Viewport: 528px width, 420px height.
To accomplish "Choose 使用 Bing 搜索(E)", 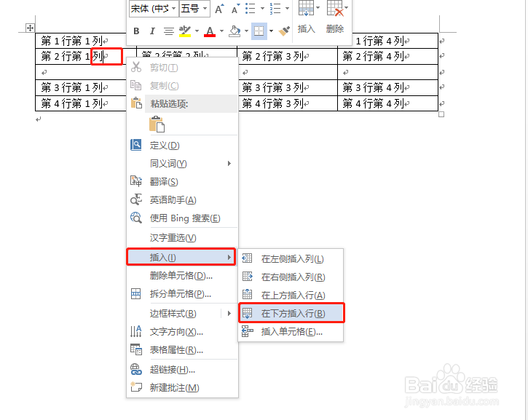I will coord(183,218).
